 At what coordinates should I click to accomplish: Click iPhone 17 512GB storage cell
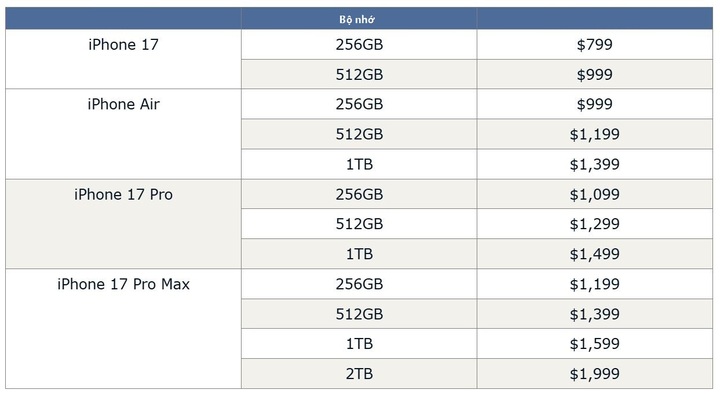pyautogui.click(x=359, y=74)
